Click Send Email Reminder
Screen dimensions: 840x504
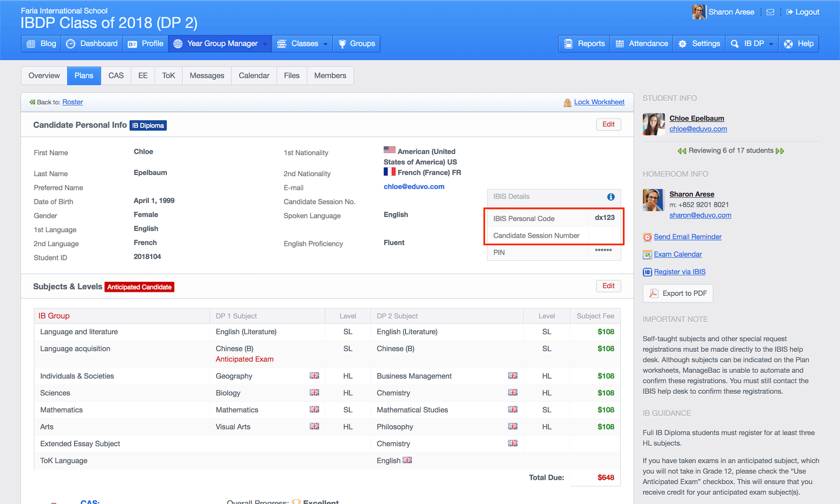[x=688, y=237]
